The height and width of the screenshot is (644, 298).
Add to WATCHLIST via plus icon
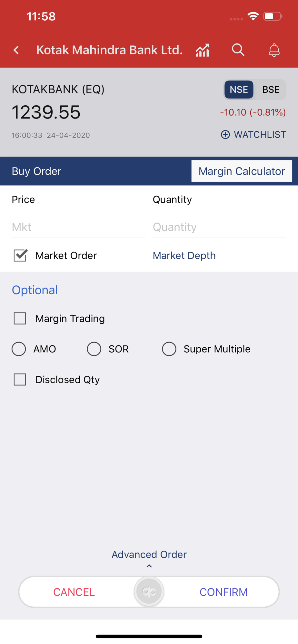pyautogui.click(x=225, y=135)
